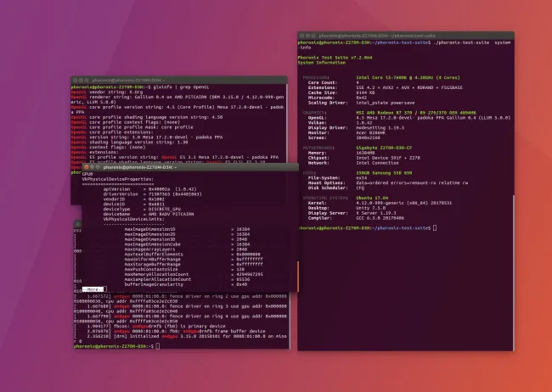
Task: Click the MOTHERBOARD Gigabyte Z270M-D3H-CF line
Action: (358, 148)
